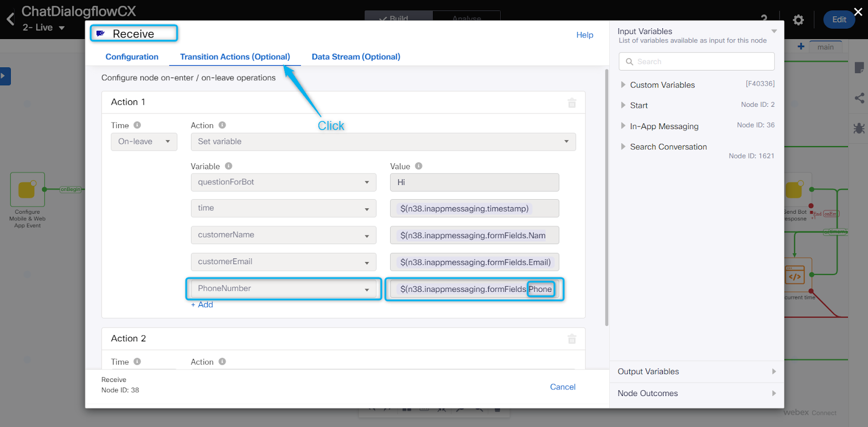Click the search magnifier icon in variables panel
The height and width of the screenshot is (427, 868).
629,62
